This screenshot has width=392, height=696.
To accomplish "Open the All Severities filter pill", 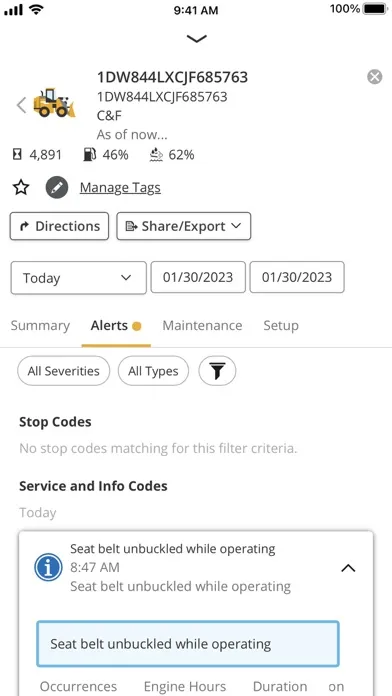I will point(63,371).
